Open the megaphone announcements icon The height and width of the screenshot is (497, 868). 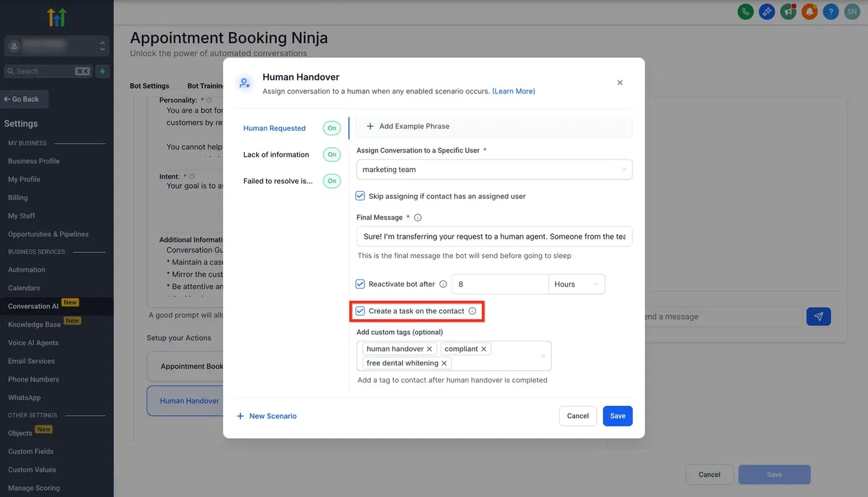[x=789, y=11]
